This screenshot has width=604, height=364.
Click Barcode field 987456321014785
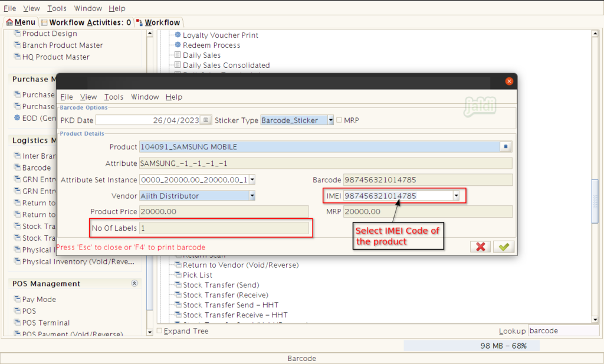[428, 179]
